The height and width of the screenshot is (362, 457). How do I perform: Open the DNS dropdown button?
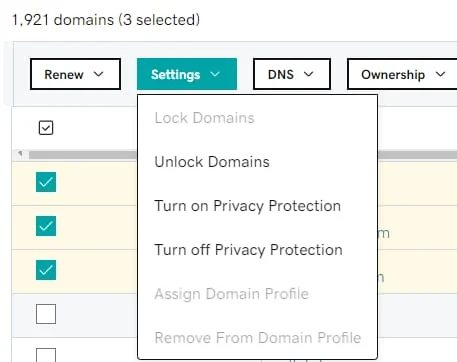[x=292, y=74]
